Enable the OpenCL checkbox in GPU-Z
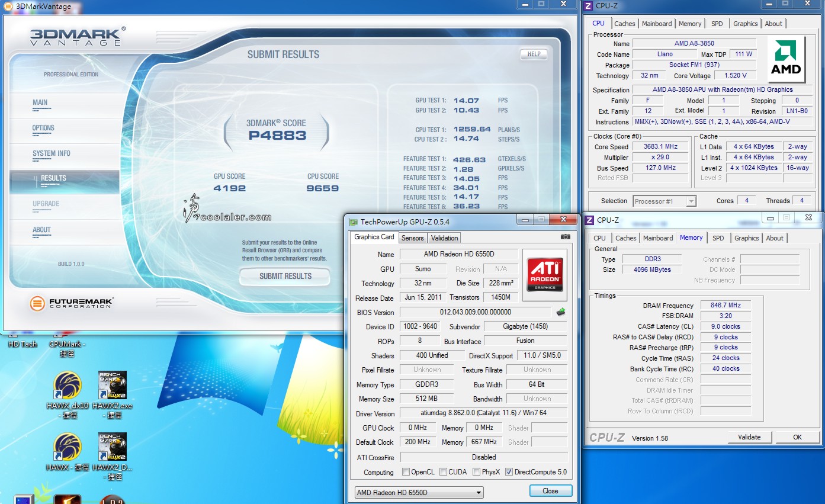The height and width of the screenshot is (504, 825). tap(406, 472)
